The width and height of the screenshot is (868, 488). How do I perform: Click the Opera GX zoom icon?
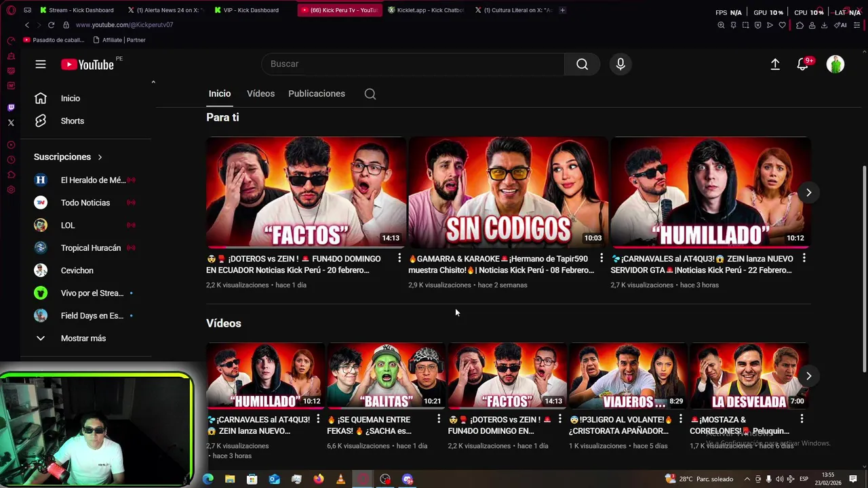(x=721, y=25)
